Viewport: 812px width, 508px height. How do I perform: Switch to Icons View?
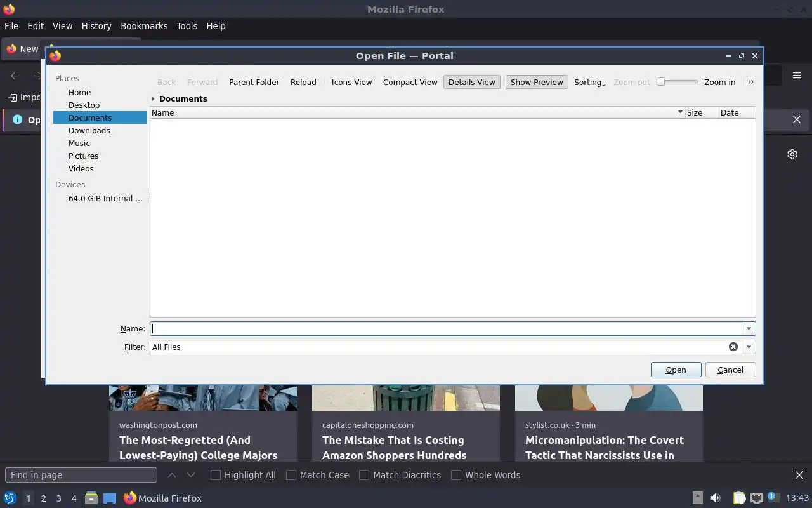coord(351,82)
